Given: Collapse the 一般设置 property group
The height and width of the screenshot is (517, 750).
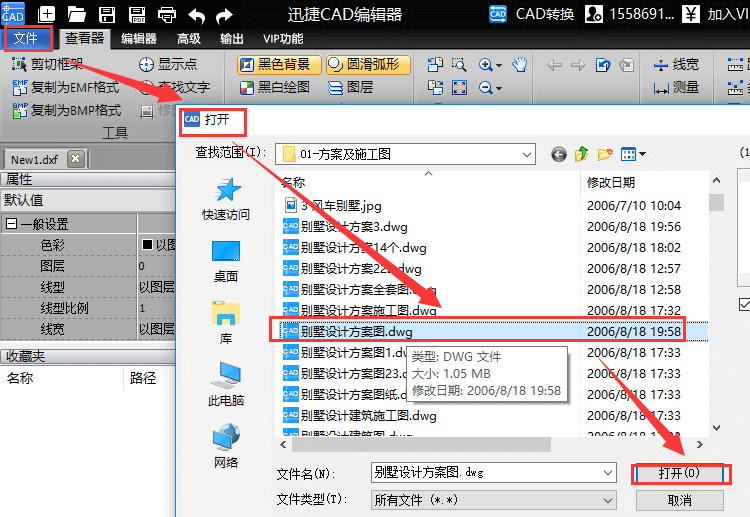Looking at the screenshot, I should [11, 223].
